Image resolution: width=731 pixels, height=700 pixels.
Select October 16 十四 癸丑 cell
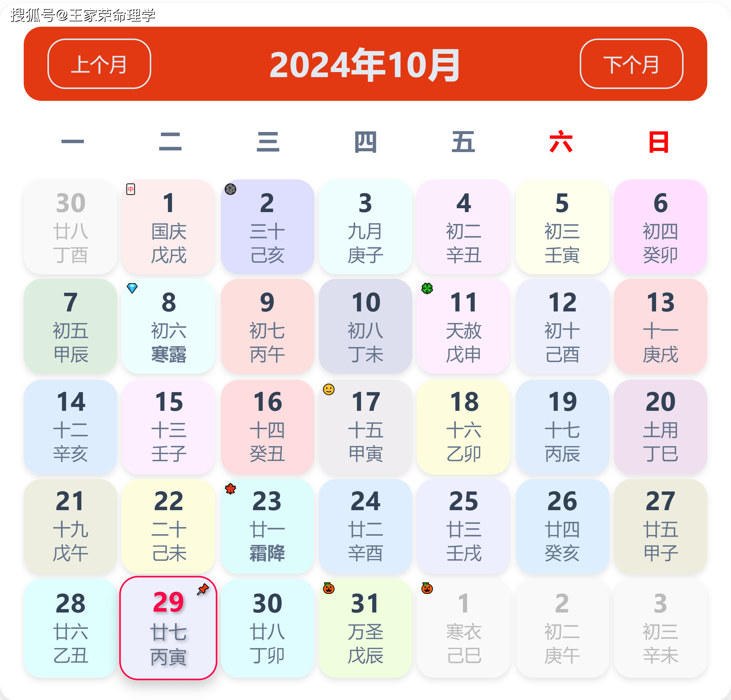coord(267,427)
